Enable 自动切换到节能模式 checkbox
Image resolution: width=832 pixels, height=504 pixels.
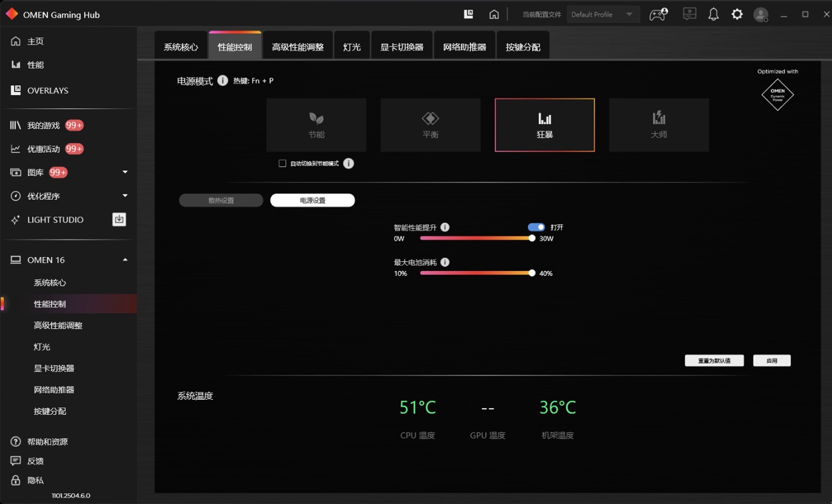(282, 163)
